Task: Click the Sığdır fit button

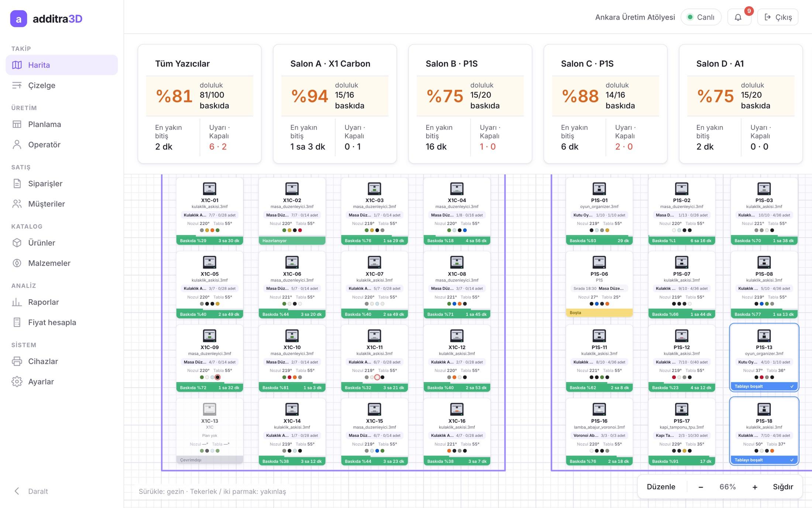Action: tap(783, 487)
